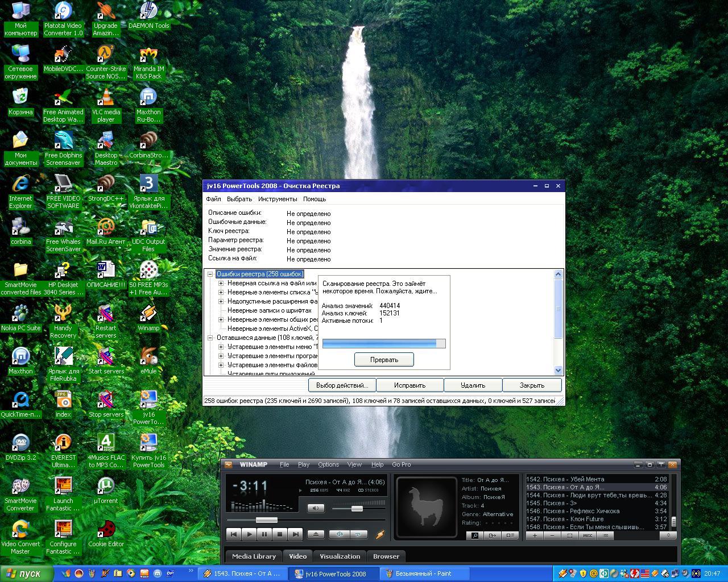Click the Winamp lightning bolt icon

(380, 534)
